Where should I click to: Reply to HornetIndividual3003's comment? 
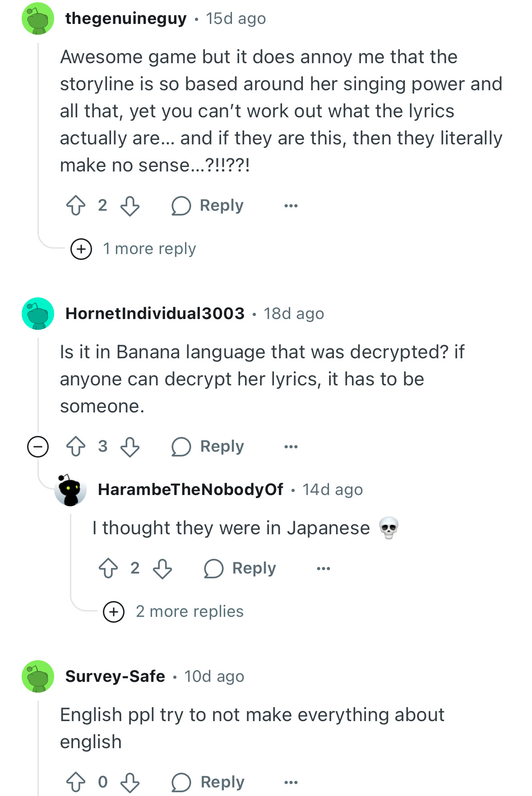(x=208, y=447)
